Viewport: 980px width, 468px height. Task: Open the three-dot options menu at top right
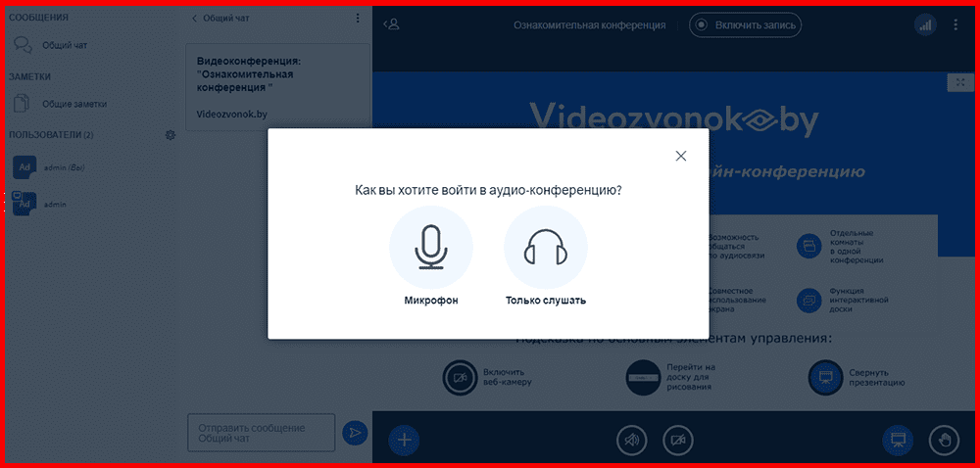click(x=956, y=24)
